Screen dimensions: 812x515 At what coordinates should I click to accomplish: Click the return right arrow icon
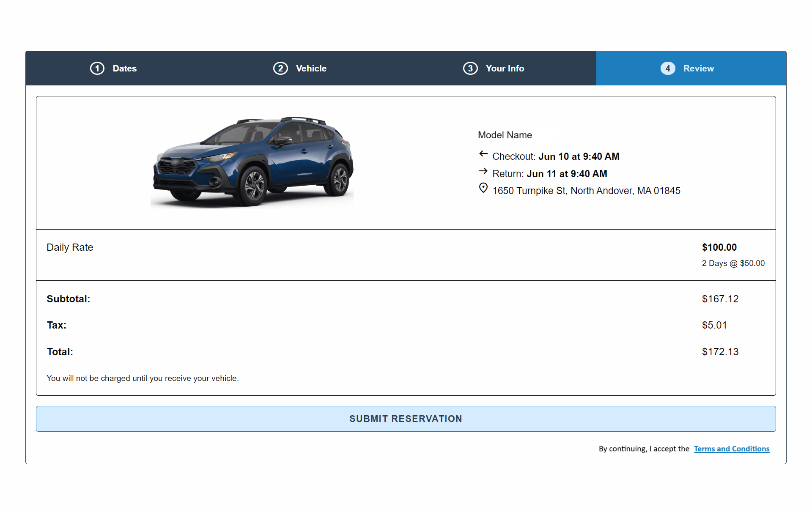click(x=483, y=171)
